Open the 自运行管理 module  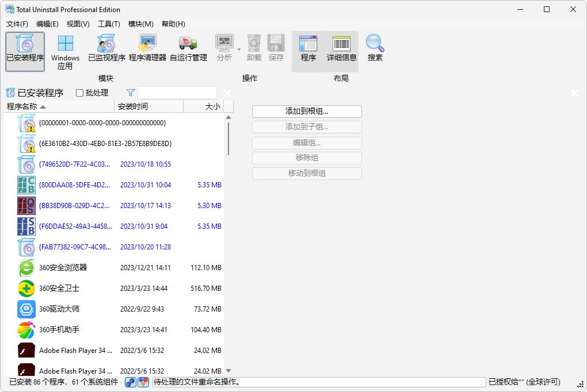pyautogui.click(x=188, y=48)
